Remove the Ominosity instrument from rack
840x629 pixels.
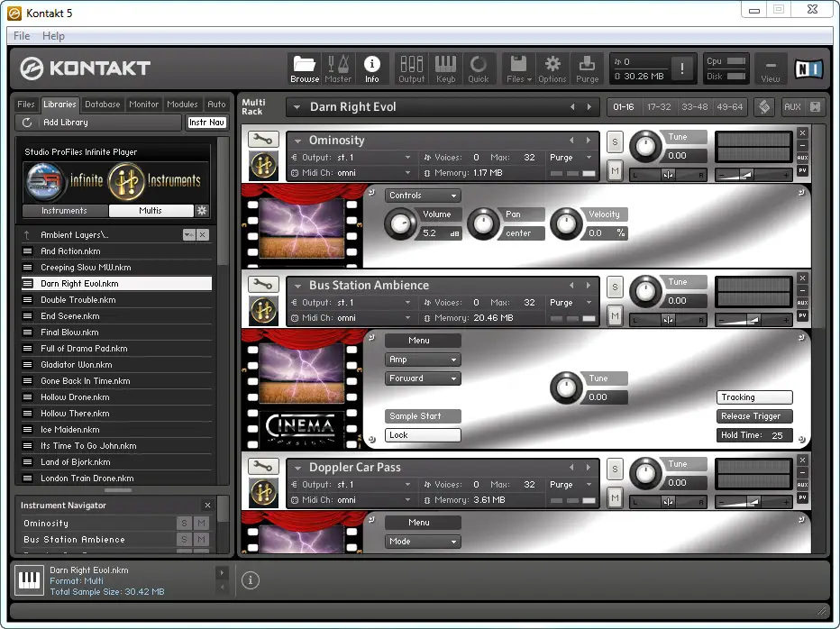point(802,132)
